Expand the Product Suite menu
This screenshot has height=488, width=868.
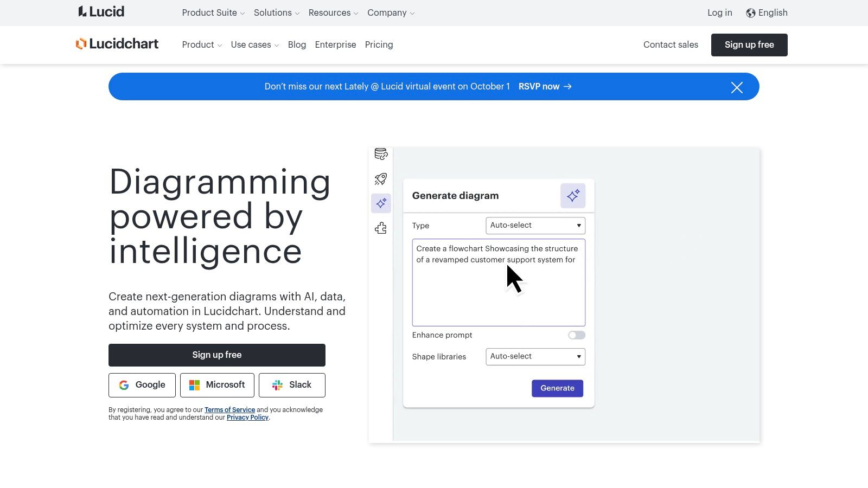pos(213,13)
